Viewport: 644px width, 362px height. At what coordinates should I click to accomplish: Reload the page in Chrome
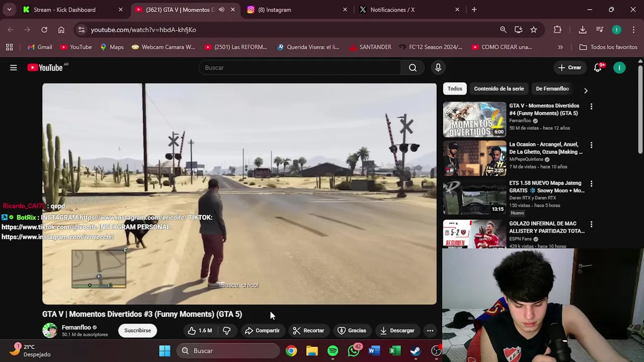pyautogui.click(x=44, y=30)
